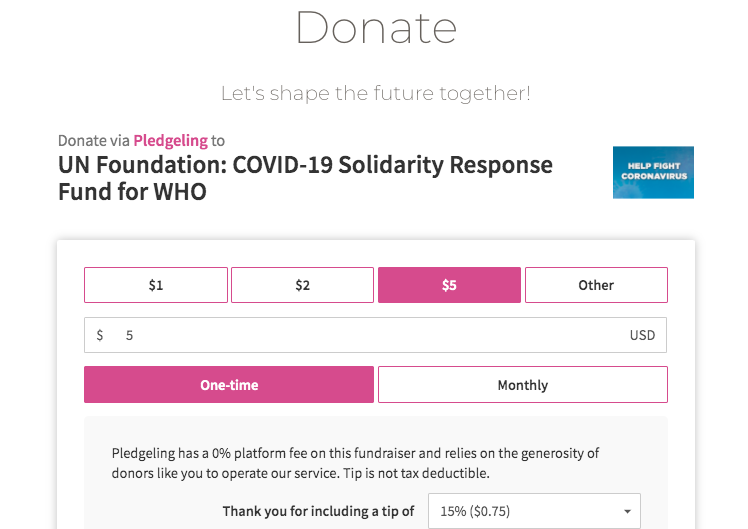The image size is (748, 529).
Task: Click the 'Tip is not tax deductible' sentence
Action: [416, 473]
